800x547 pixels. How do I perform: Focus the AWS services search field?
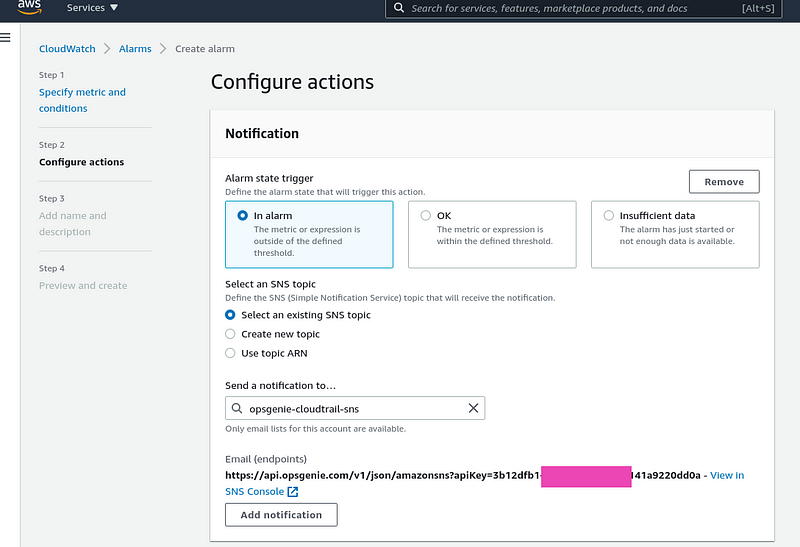pyautogui.click(x=584, y=8)
